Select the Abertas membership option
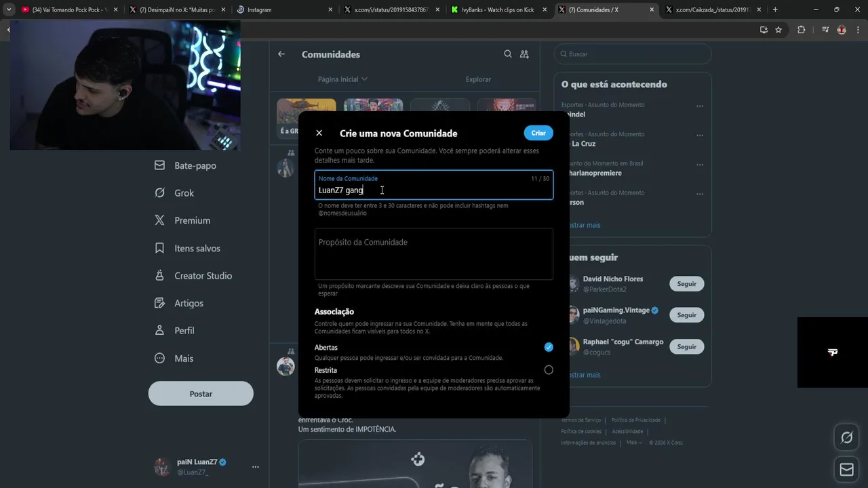The width and height of the screenshot is (868, 488). pyautogui.click(x=549, y=347)
